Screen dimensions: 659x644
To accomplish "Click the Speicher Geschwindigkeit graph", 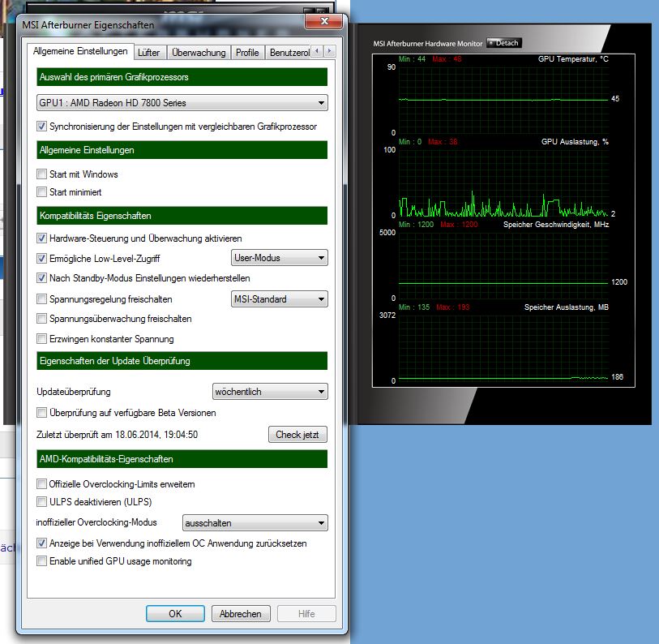I will pyautogui.click(x=503, y=264).
